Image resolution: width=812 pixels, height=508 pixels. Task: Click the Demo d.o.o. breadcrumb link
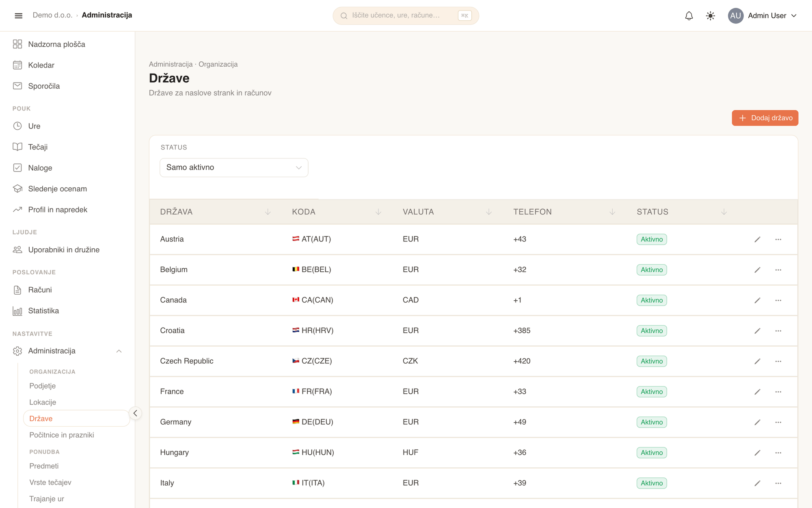point(52,15)
